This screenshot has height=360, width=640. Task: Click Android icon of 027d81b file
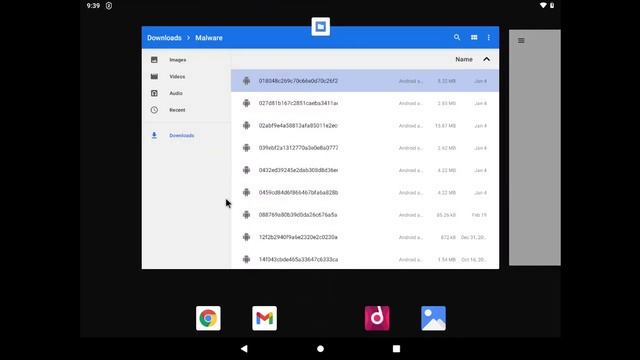tap(246, 103)
